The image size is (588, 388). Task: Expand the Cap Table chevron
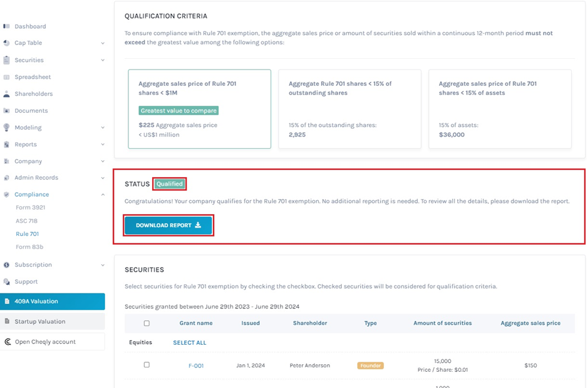tap(103, 43)
